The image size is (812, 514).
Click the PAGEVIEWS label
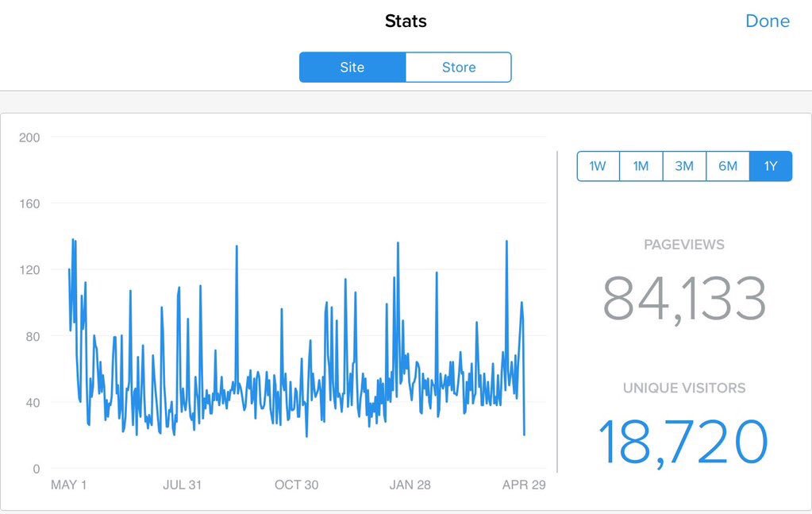click(x=684, y=245)
